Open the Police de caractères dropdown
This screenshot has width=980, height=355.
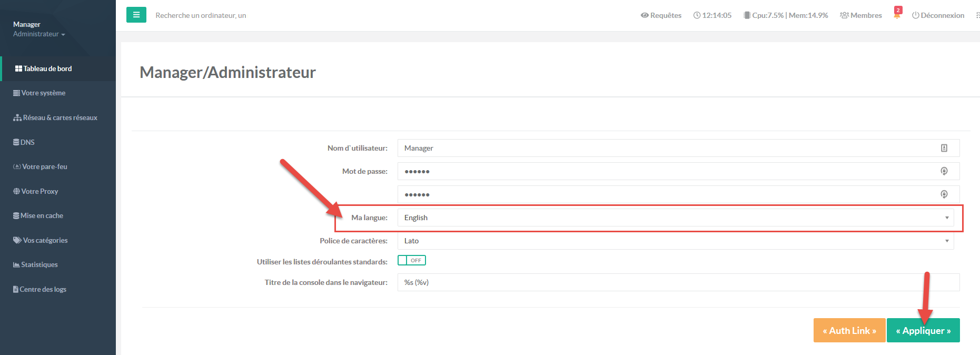tap(676, 241)
